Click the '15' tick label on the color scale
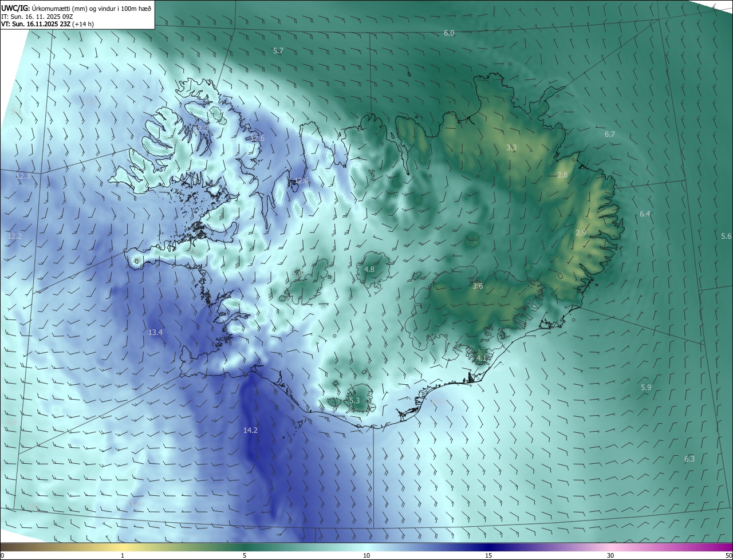Image resolution: width=733 pixels, height=560 pixels. click(488, 555)
